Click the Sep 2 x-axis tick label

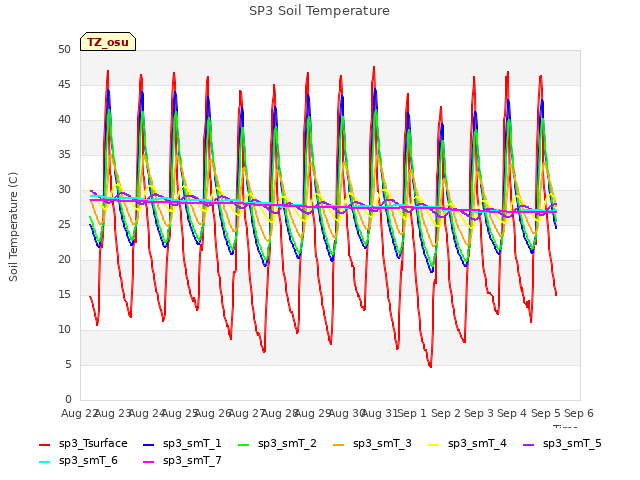click(x=445, y=413)
